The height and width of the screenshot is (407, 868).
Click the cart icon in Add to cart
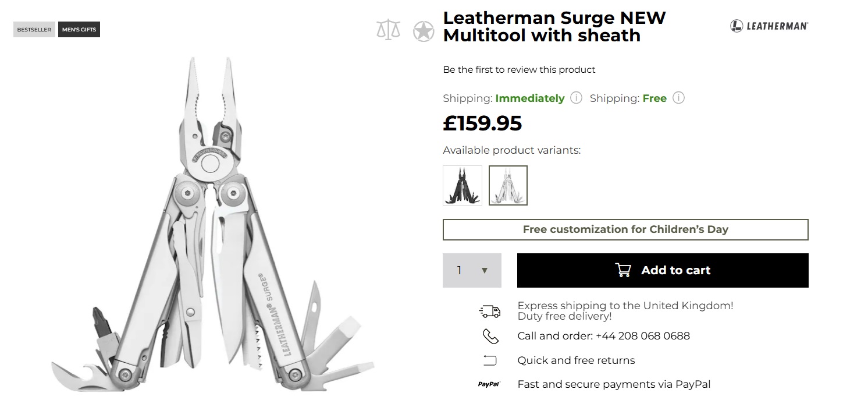pos(623,270)
